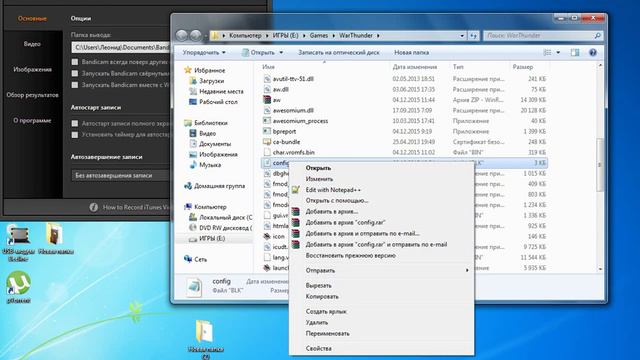Toggle the start Bandicam with Windows checkbox
The image size is (640, 360).
(x=75, y=85)
